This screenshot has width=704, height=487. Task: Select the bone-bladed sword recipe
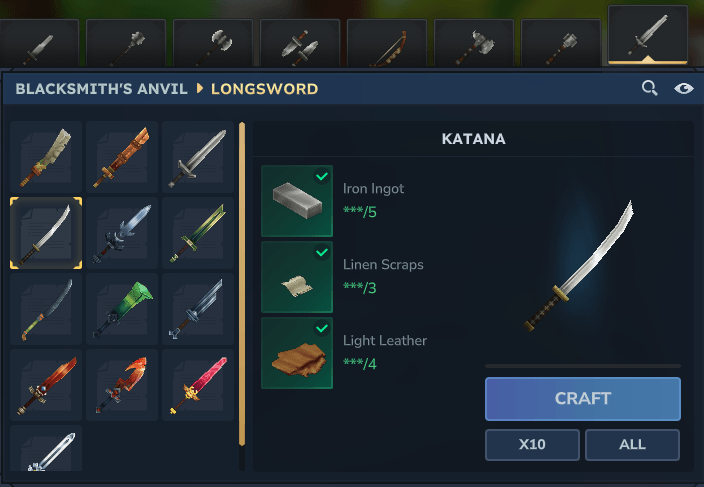point(46,157)
